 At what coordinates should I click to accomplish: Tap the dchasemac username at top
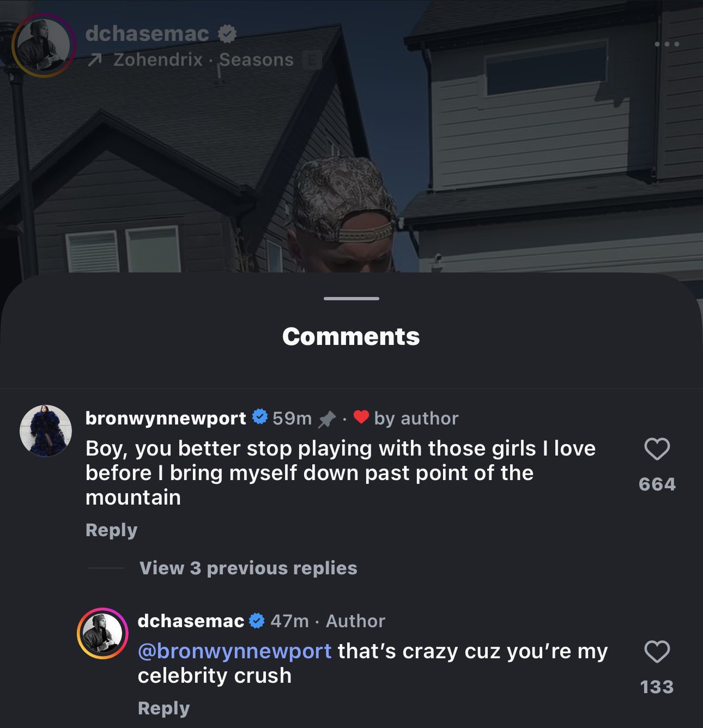[x=147, y=34]
